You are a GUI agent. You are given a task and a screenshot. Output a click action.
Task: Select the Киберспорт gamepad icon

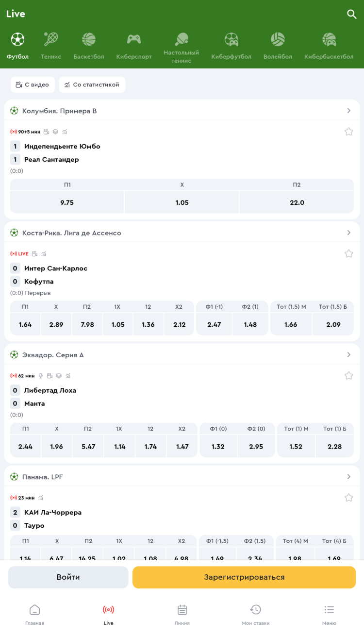[134, 39]
